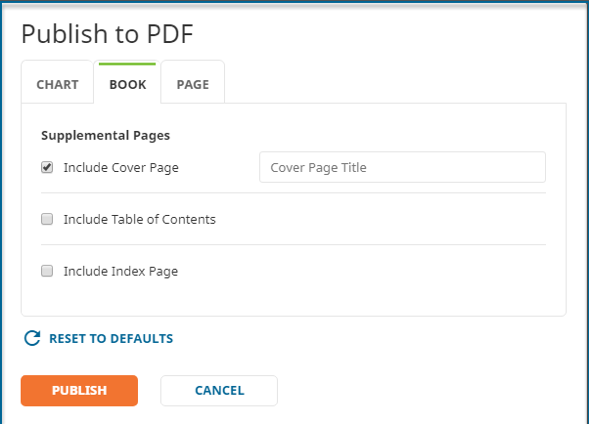
Task: Uncheck the Include Cover Page checkbox
Action: click(47, 167)
